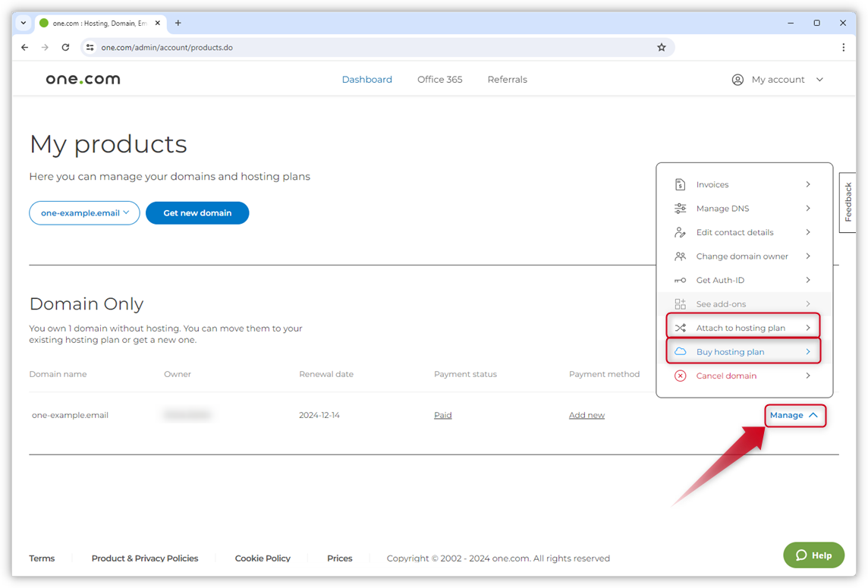Screen dimensions: 868x588
Task: Go to the Referrals tab
Action: 507,80
